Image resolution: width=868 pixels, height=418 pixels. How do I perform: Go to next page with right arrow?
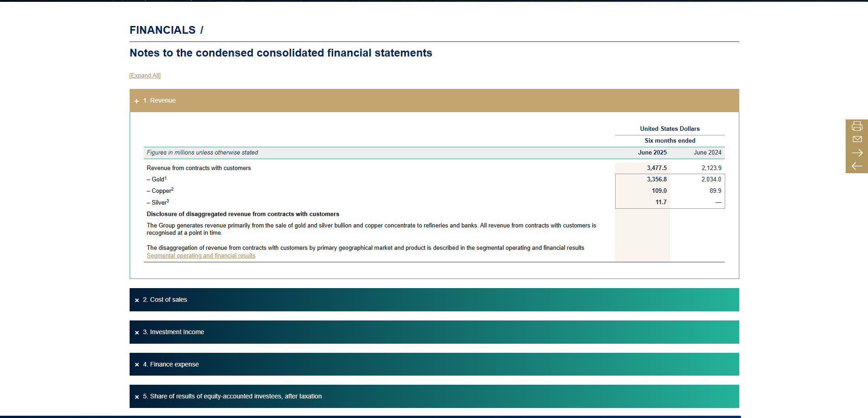pyautogui.click(x=857, y=153)
